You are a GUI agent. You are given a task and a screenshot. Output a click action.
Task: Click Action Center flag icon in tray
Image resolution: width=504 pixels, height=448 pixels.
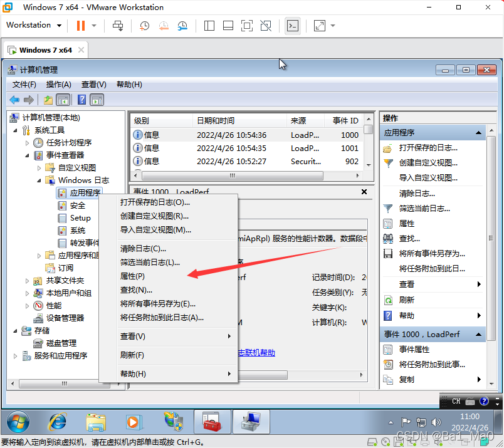(x=406, y=422)
